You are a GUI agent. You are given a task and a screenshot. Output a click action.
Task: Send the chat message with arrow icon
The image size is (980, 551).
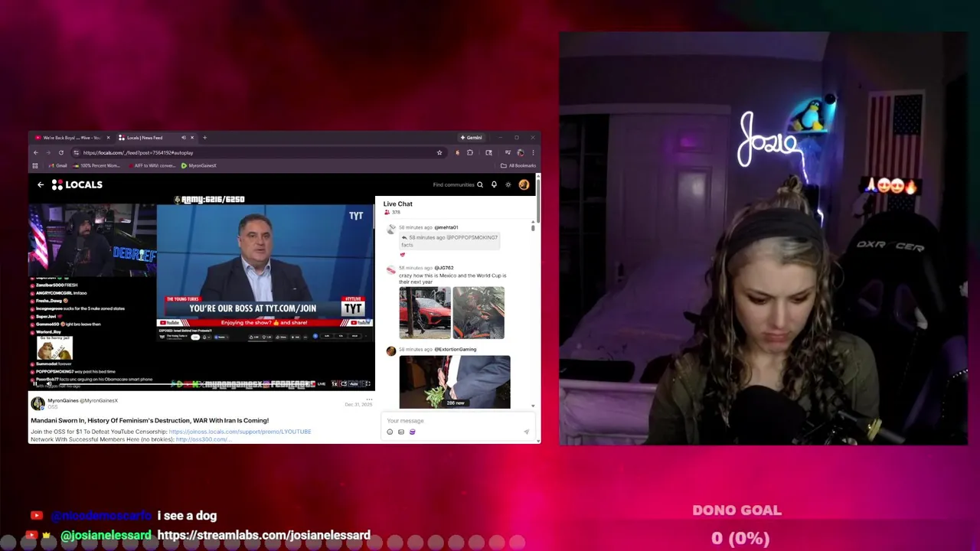pos(526,432)
